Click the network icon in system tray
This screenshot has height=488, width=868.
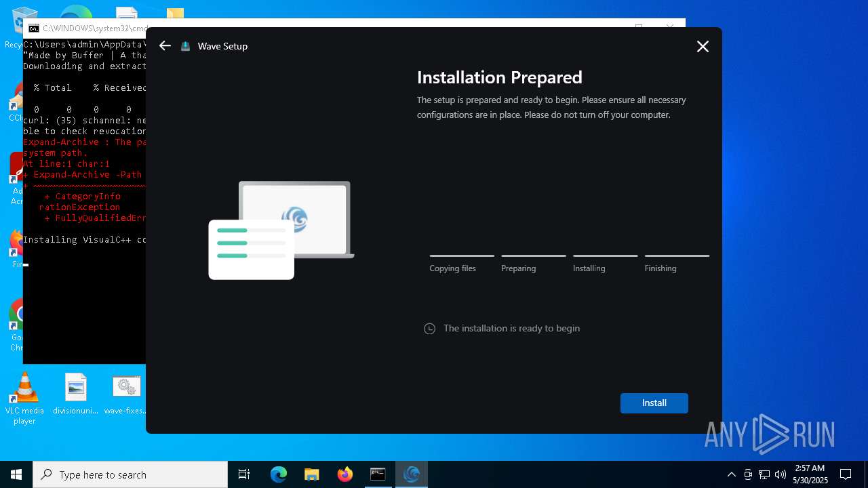[x=764, y=474]
